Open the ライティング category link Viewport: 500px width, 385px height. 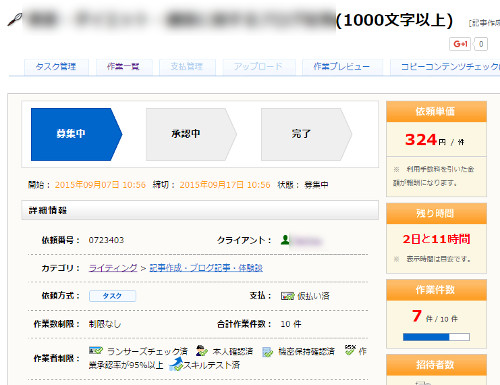tap(113, 268)
